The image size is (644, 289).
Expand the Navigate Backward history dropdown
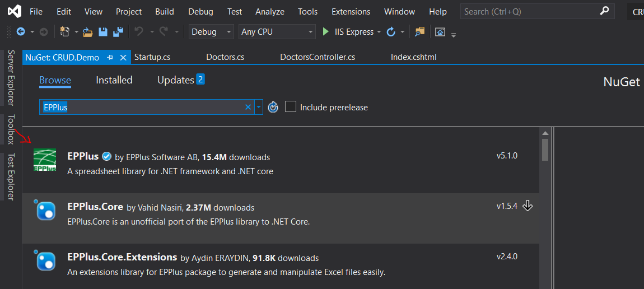point(32,31)
